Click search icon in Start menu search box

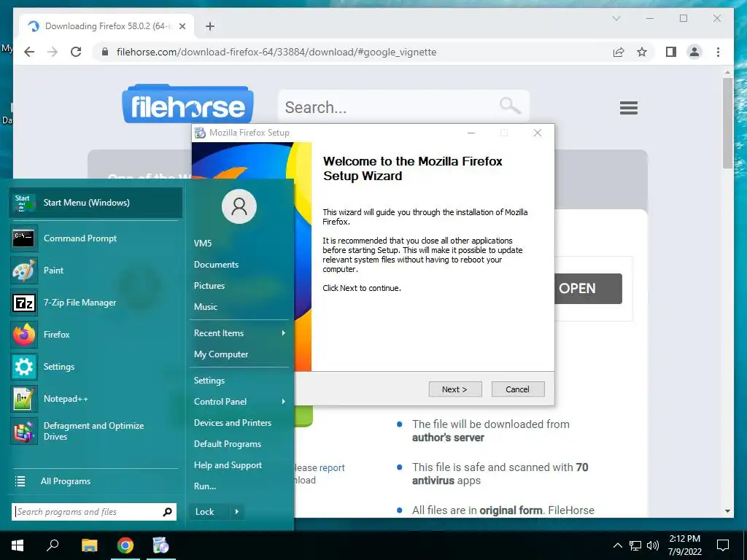(167, 512)
